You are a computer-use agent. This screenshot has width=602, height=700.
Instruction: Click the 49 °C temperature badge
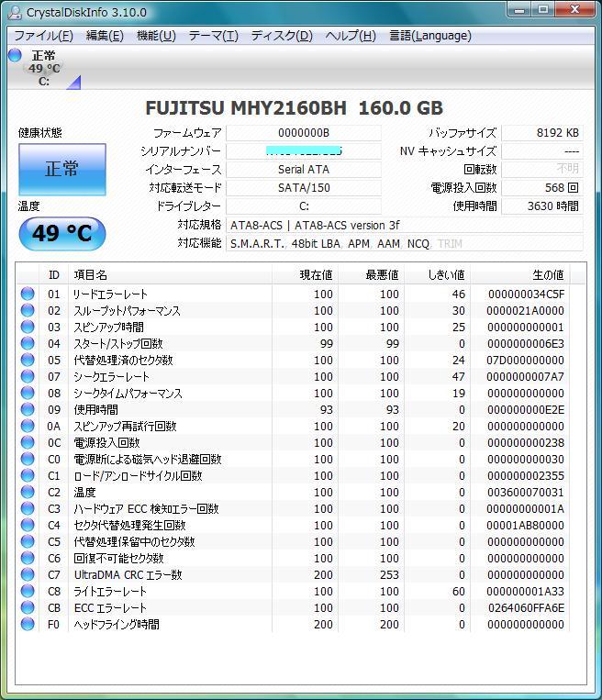[x=62, y=233]
